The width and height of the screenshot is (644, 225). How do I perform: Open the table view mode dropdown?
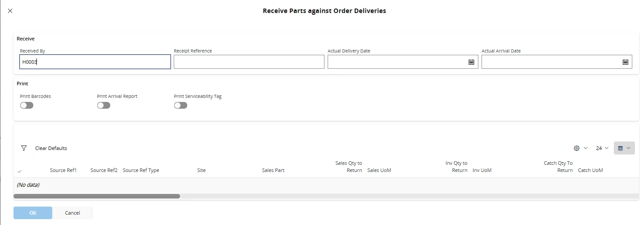click(x=624, y=148)
